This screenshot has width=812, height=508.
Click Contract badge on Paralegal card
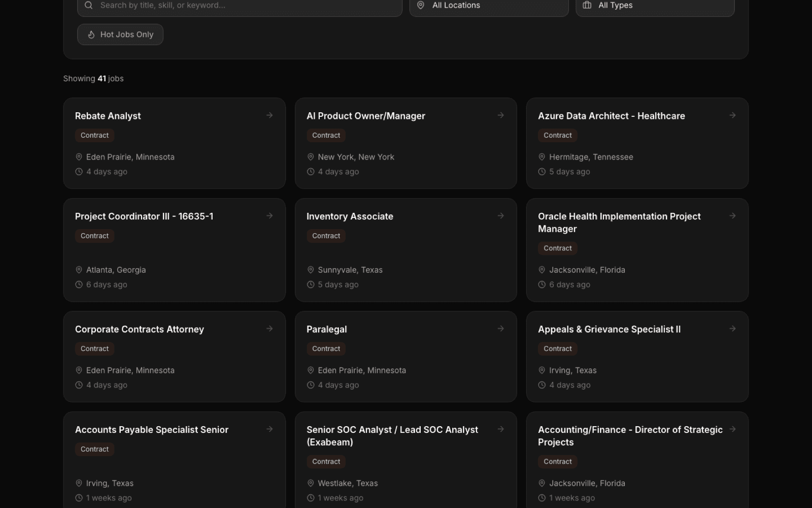(326, 348)
